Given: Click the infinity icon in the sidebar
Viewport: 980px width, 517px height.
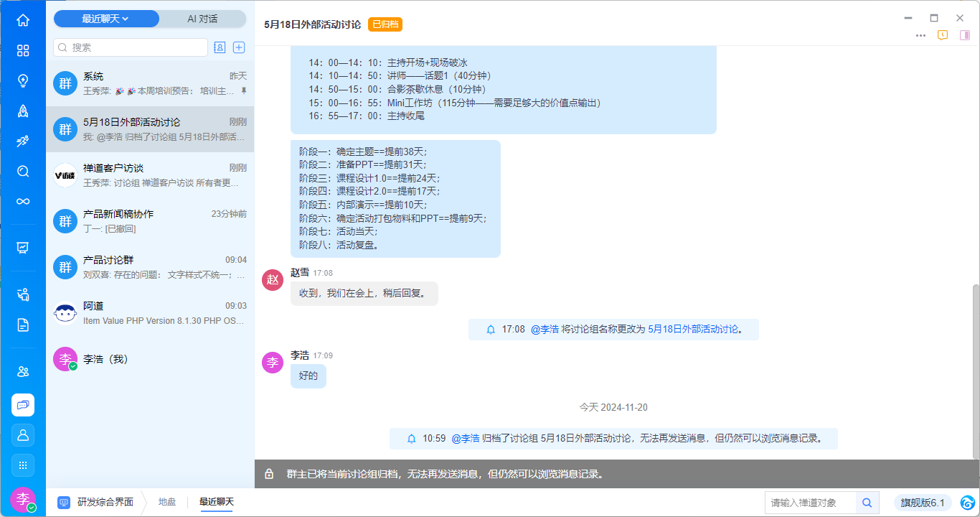Looking at the screenshot, I should [x=23, y=201].
